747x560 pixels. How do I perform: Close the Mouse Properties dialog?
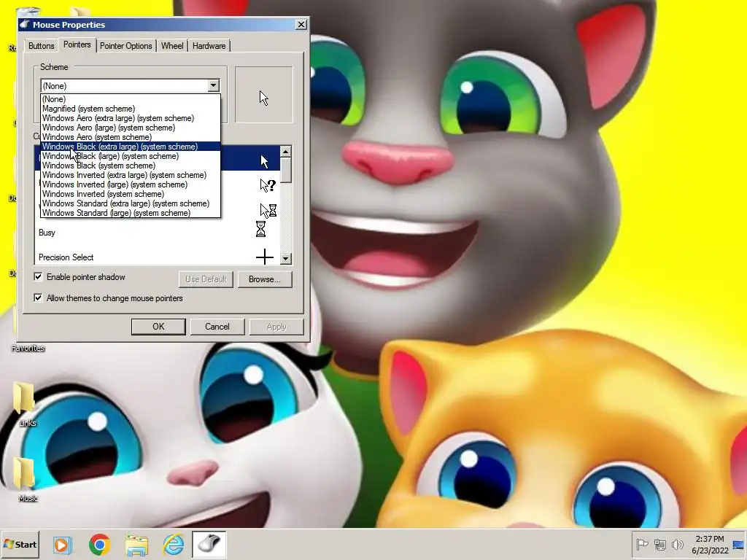(301, 24)
